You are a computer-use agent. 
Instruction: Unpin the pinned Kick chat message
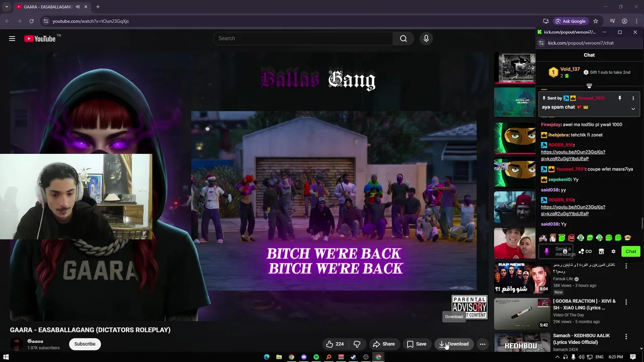pyautogui.click(x=620, y=98)
